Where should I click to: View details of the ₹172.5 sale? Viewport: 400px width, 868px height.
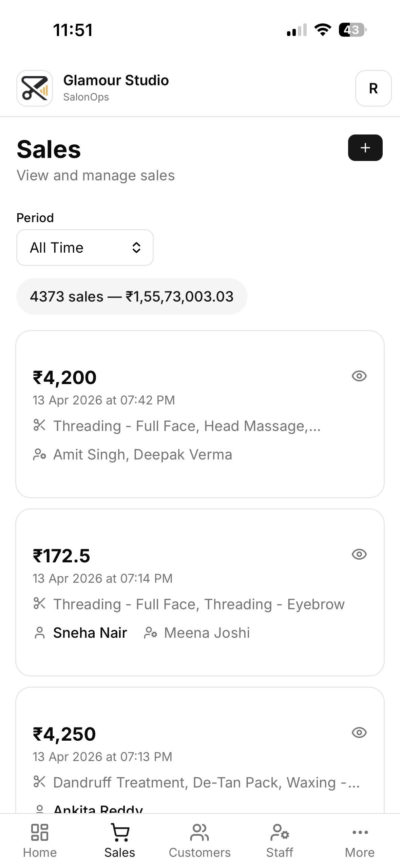[x=359, y=554]
